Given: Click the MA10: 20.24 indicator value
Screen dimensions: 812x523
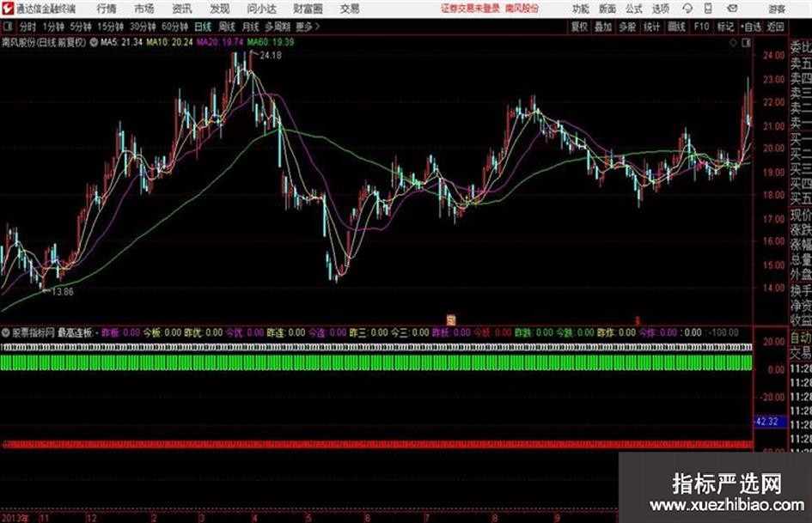Looking at the screenshot, I should click(x=169, y=42).
